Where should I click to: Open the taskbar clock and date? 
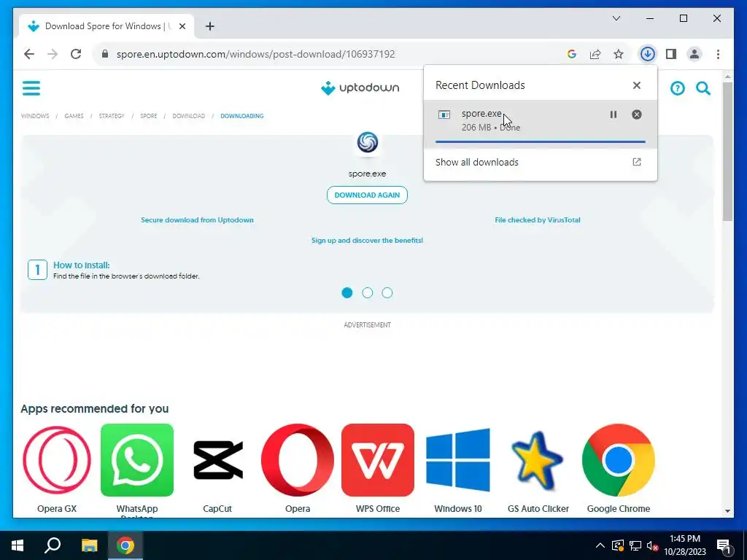tap(685, 545)
